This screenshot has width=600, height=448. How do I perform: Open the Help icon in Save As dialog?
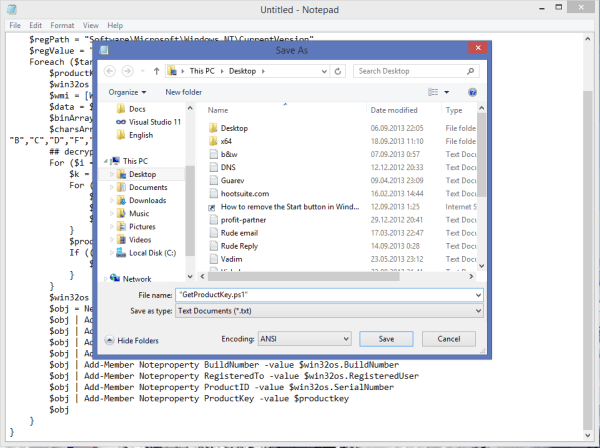(x=471, y=92)
